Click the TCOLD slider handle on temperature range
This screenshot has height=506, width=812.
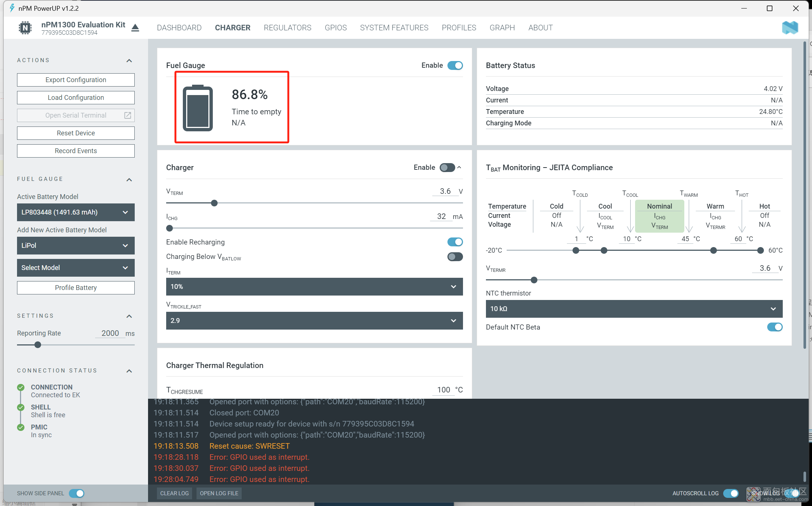click(x=576, y=250)
